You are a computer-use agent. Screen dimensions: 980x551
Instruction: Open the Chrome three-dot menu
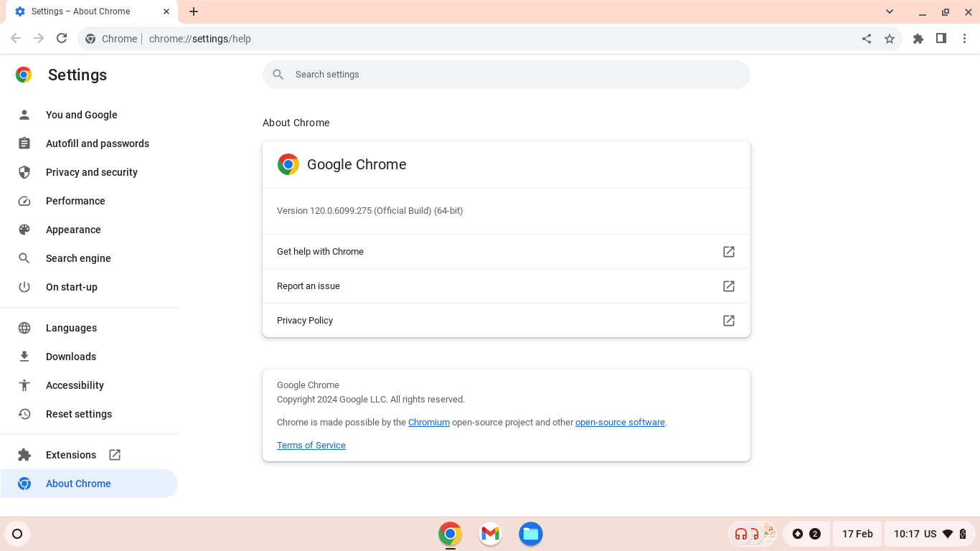[964, 39]
